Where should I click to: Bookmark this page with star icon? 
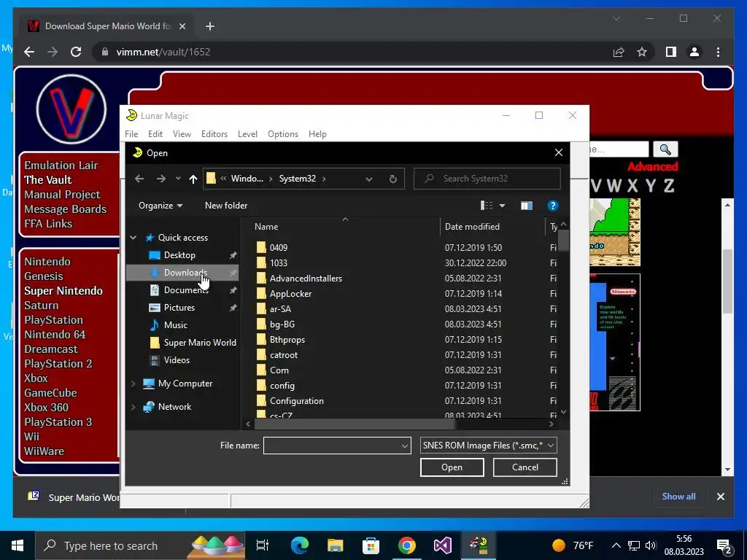642,52
